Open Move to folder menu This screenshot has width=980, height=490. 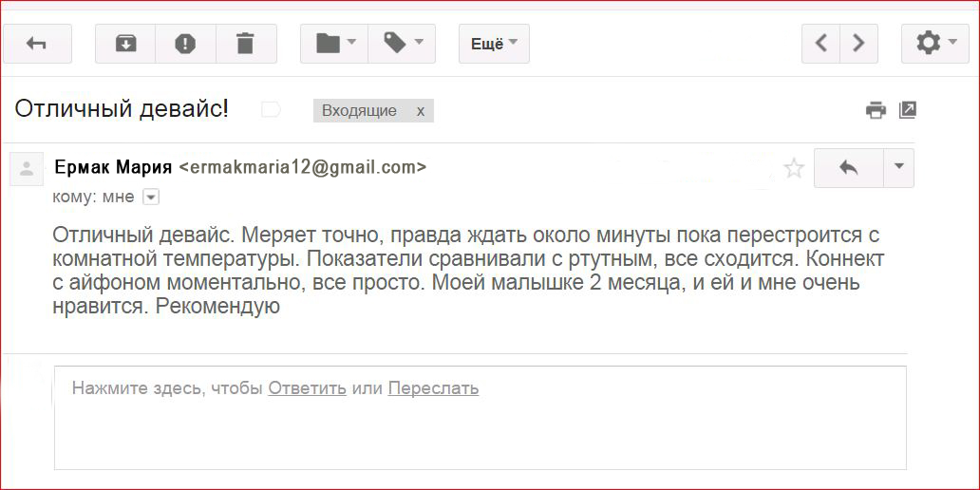click(335, 44)
